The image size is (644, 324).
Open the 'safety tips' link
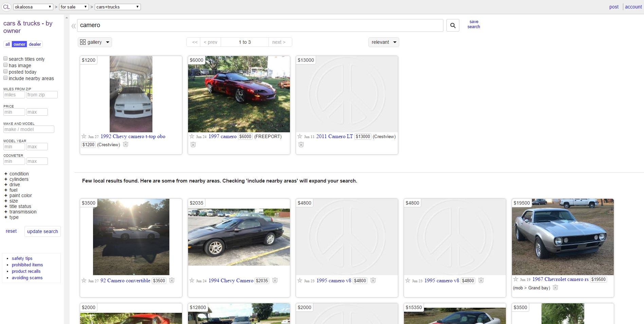coord(22,258)
